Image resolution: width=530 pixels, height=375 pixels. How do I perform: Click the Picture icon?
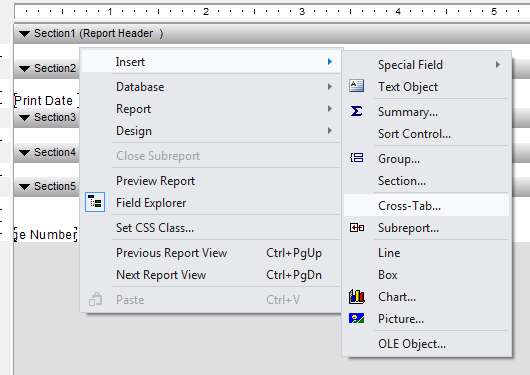357,318
